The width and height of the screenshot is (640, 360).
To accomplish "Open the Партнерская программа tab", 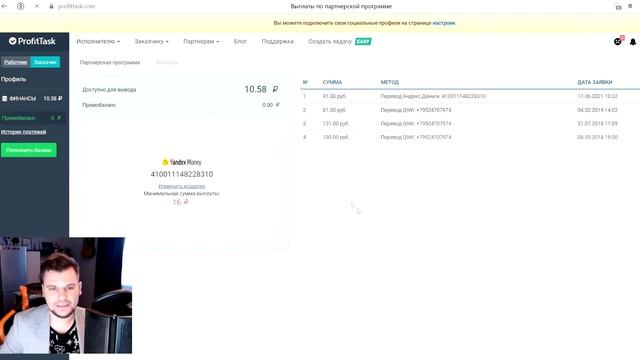I will coord(110,62).
